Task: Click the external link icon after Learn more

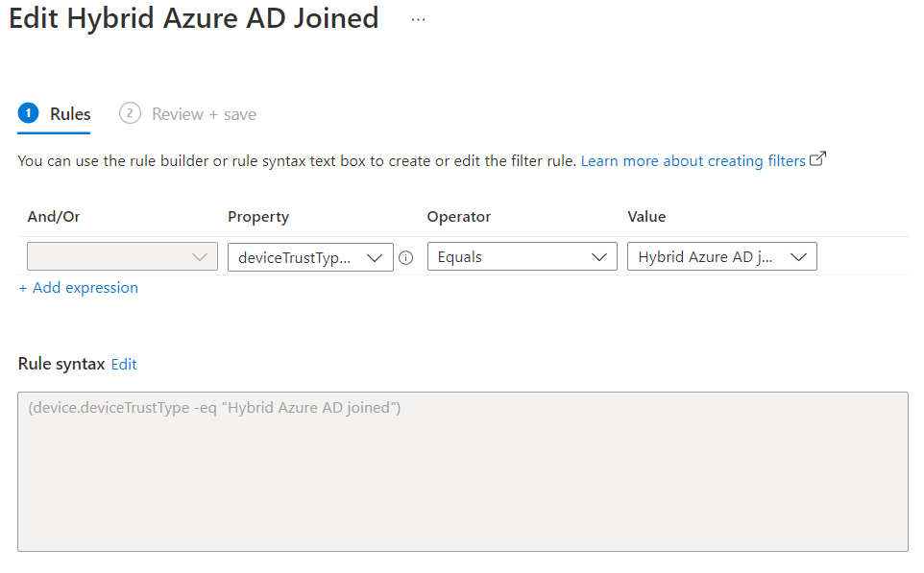Action: click(818, 159)
